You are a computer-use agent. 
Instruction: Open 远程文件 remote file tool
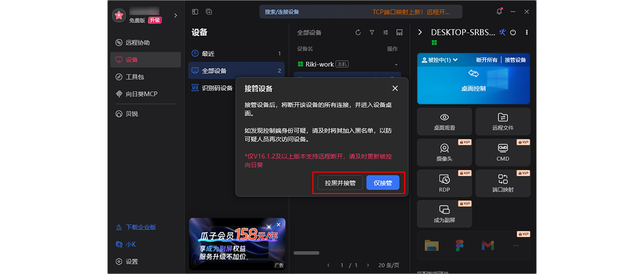click(x=503, y=121)
